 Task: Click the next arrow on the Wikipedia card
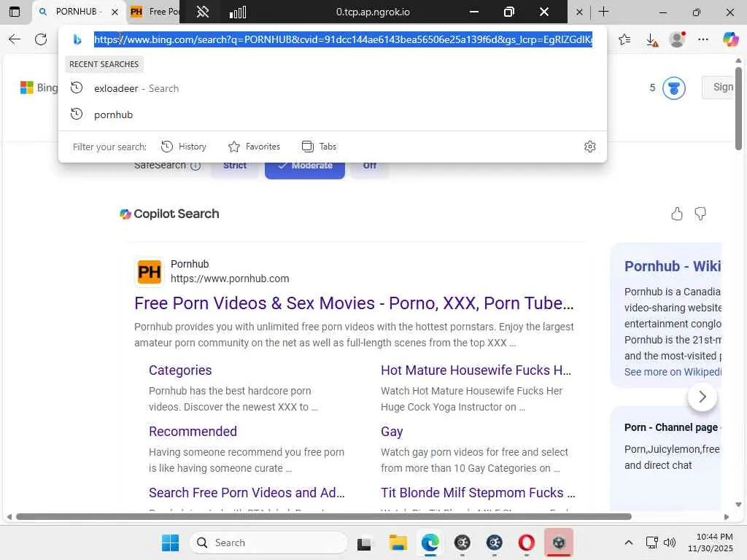pos(703,397)
